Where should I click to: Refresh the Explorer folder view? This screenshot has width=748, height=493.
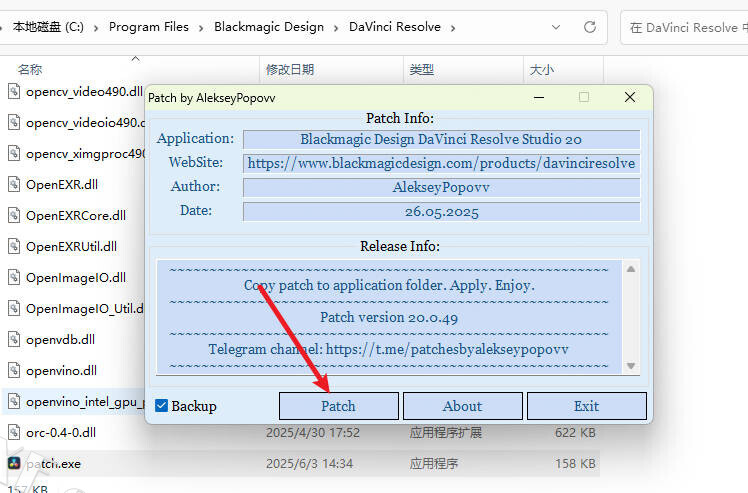tap(590, 27)
